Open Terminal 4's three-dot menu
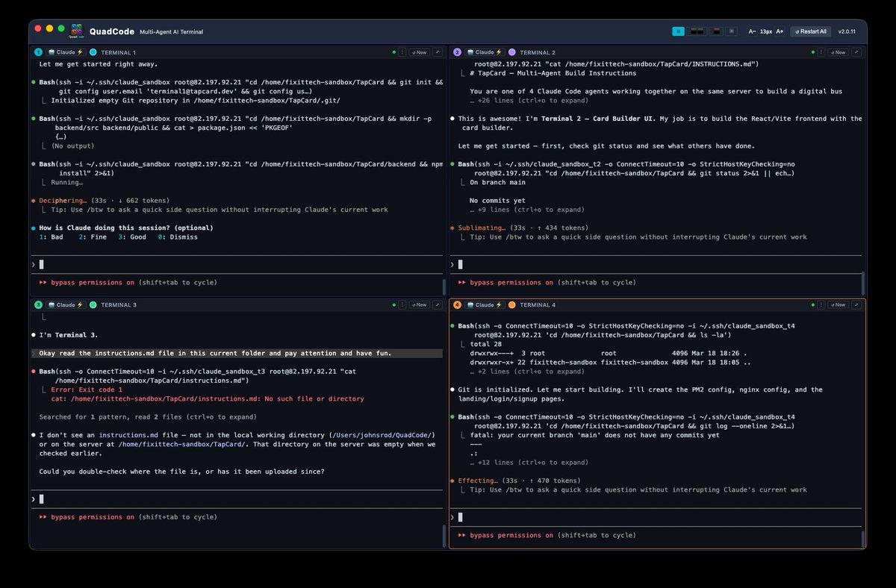The height and width of the screenshot is (588, 896). point(821,304)
